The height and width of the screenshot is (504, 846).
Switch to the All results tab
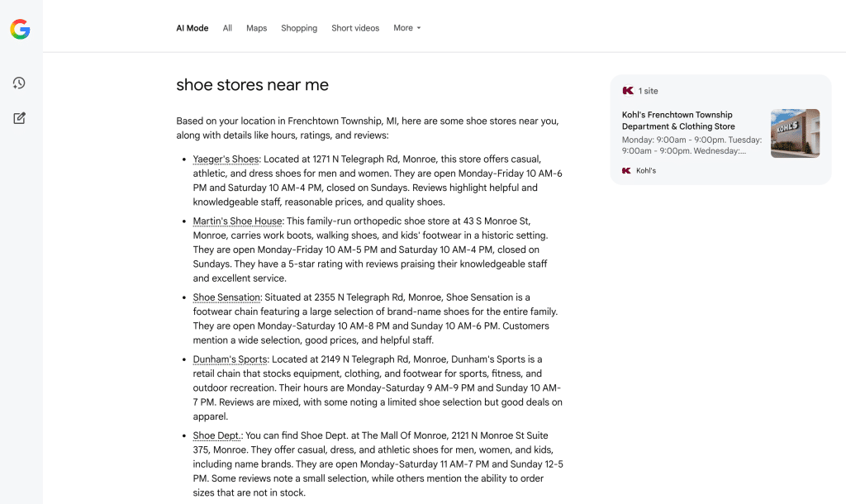[227, 28]
